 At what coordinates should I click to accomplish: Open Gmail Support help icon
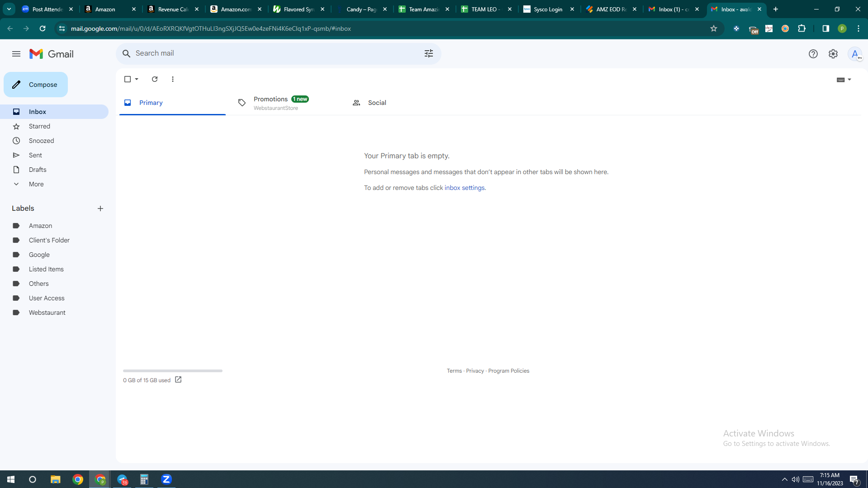pos(813,54)
